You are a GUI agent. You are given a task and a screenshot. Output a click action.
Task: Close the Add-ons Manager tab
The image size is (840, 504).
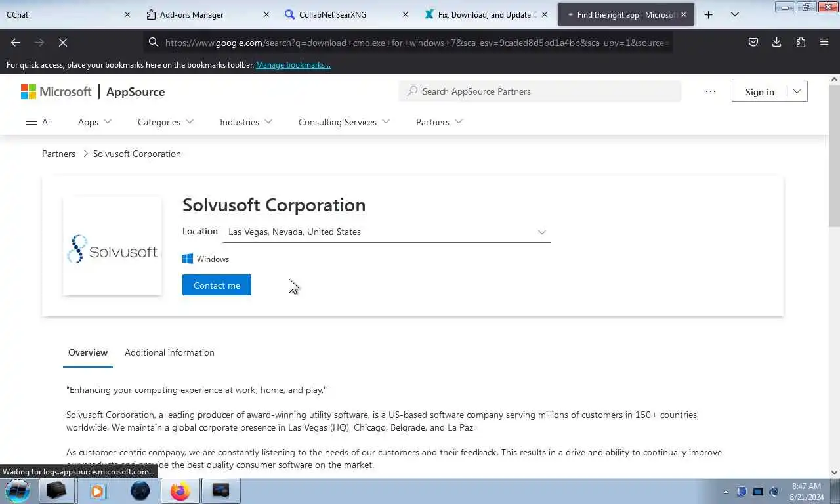tap(266, 14)
